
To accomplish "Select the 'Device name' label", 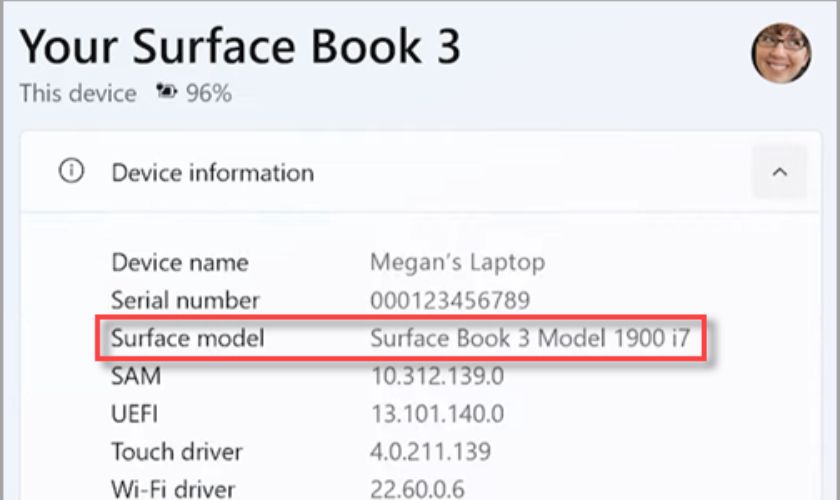I will click(x=180, y=263).
